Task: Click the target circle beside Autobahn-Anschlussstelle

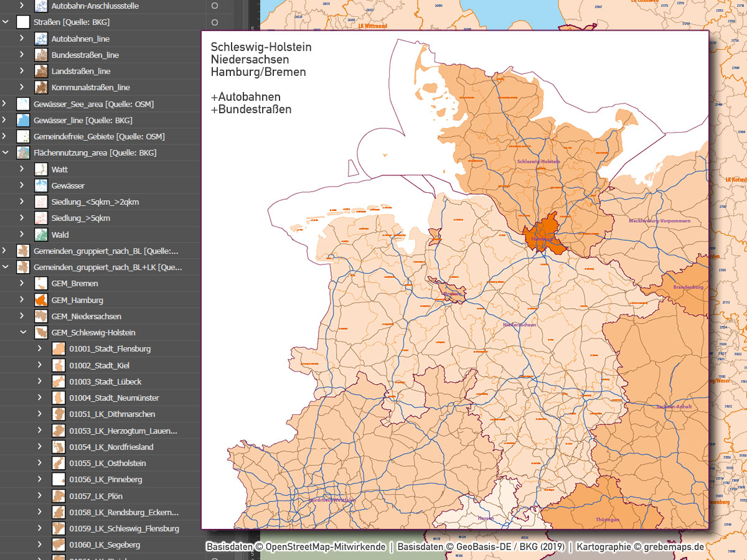Action: pos(215,6)
